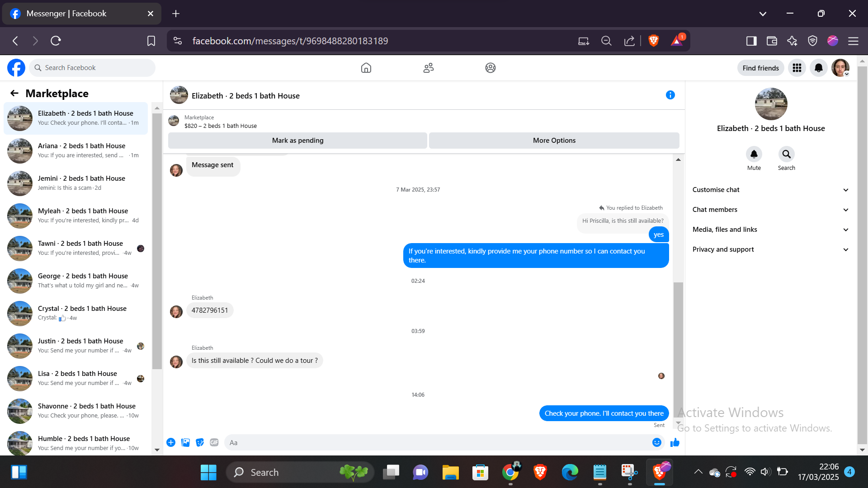
Task: Open Brave Wallet icon
Action: click(x=772, y=41)
